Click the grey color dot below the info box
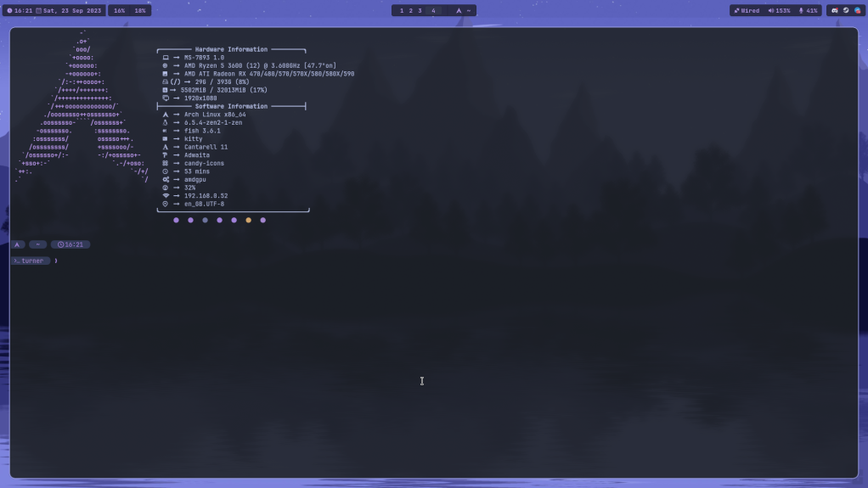Screen dimensions: 868x488 coord(205,220)
